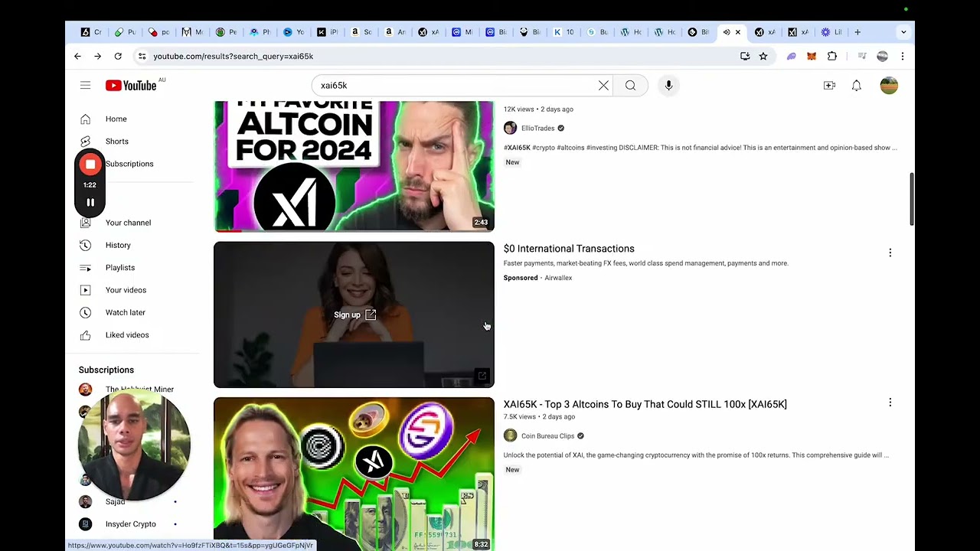Open XAI65K Top 3 Altcoins video title

coord(645,405)
